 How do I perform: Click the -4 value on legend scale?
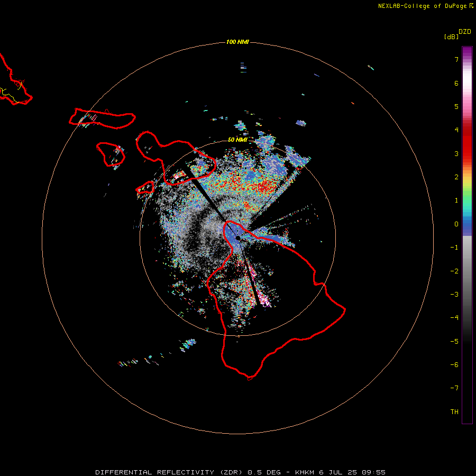tap(454, 318)
